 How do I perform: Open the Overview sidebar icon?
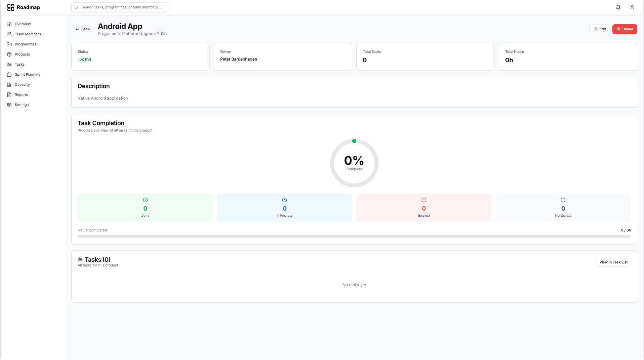(x=9, y=24)
